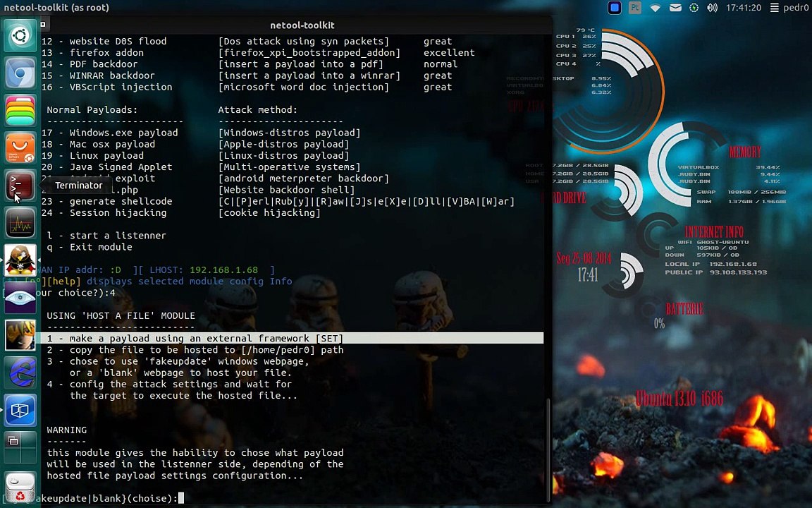Launch VirtualBox cube icon in dock
The width and height of the screenshot is (812, 508).
click(x=20, y=410)
